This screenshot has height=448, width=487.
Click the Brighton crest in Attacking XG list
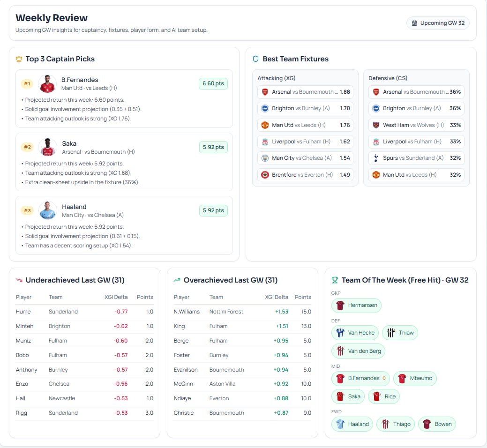click(265, 108)
